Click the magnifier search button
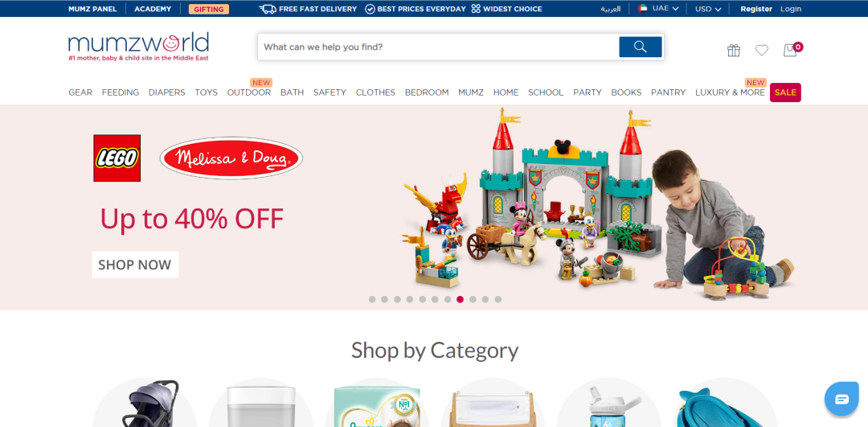Viewport: 868px width, 427px height. (640, 47)
